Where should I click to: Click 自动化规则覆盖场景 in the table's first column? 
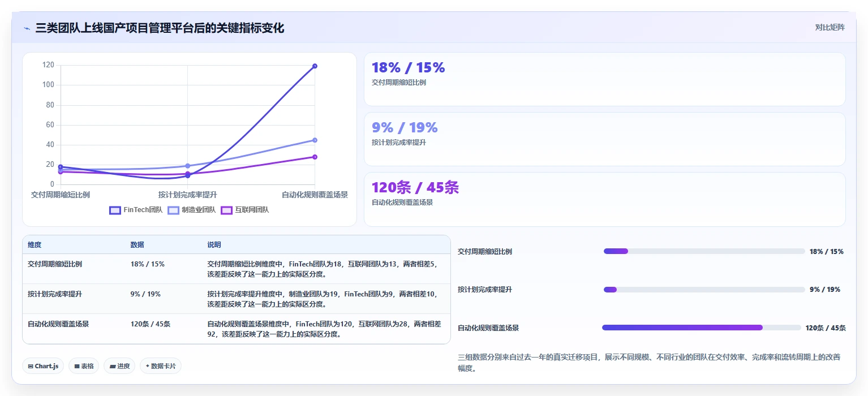click(58, 324)
